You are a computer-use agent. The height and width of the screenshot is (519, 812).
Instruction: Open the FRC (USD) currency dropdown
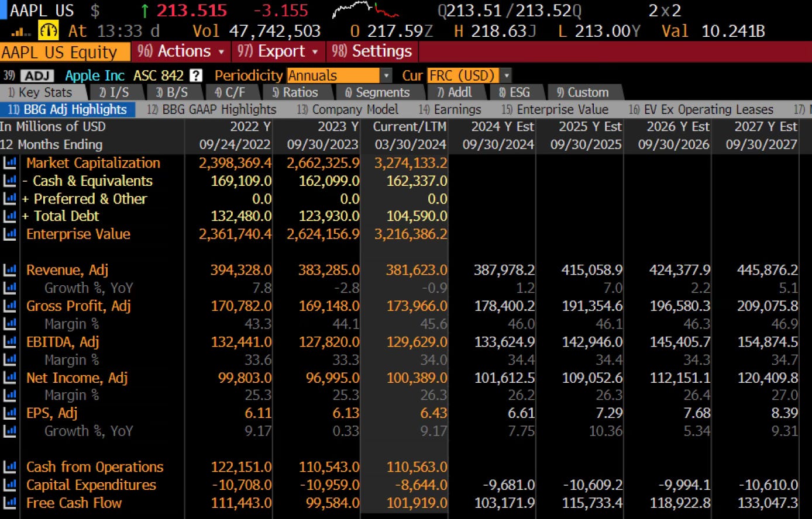click(469, 75)
